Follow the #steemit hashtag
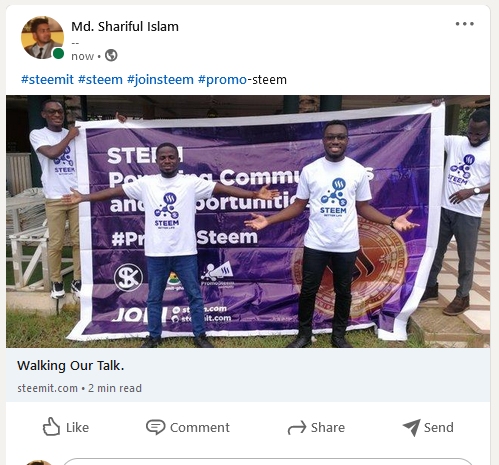Viewport: 499px width, 465px height. coord(47,80)
